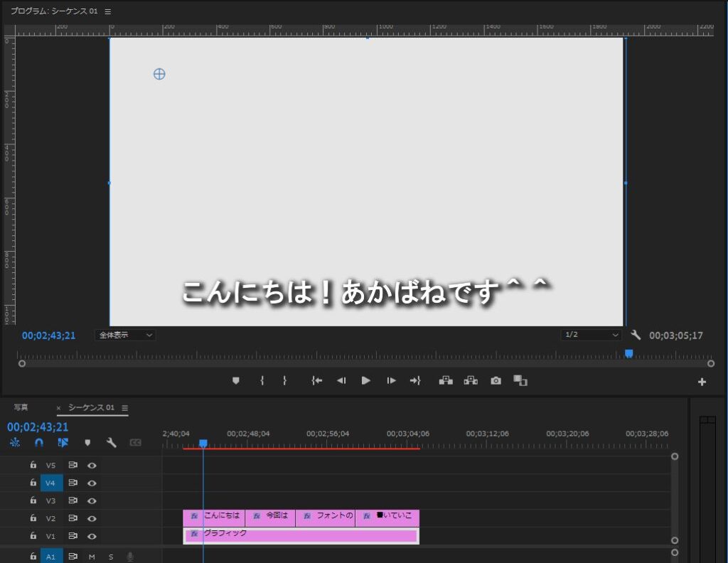Image resolution: width=728 pixels, height=563 pixels.
Task: Select the シーケンス 01 timeline tab
Action: click(x=91, y=408)
